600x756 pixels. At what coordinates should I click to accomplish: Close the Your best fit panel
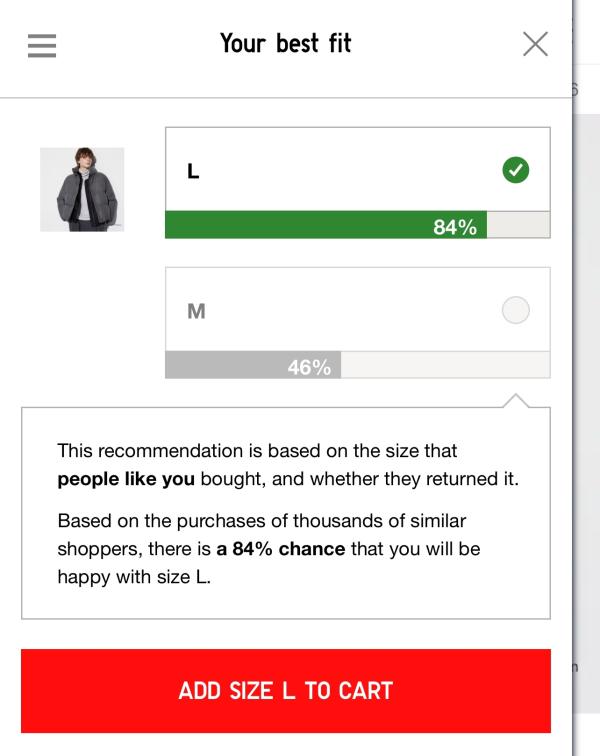point(535,44)
